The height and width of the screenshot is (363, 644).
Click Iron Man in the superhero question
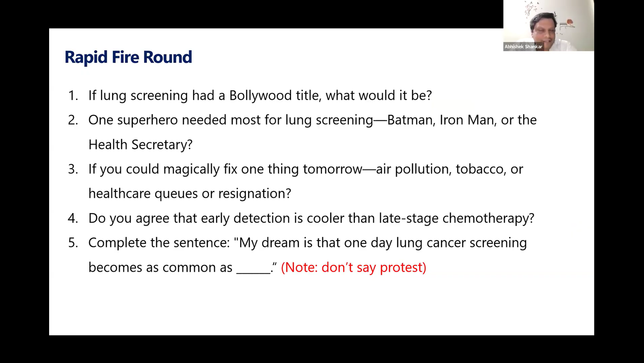coord(467,120)
